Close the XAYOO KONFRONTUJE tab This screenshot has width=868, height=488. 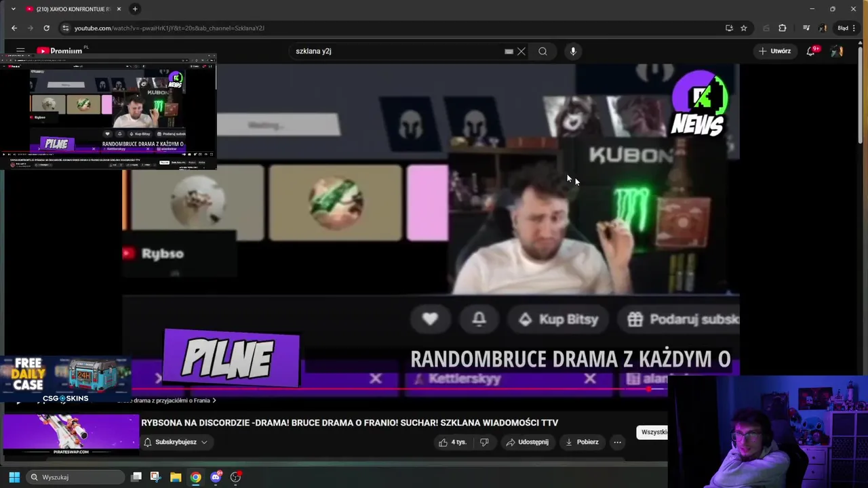119,9
